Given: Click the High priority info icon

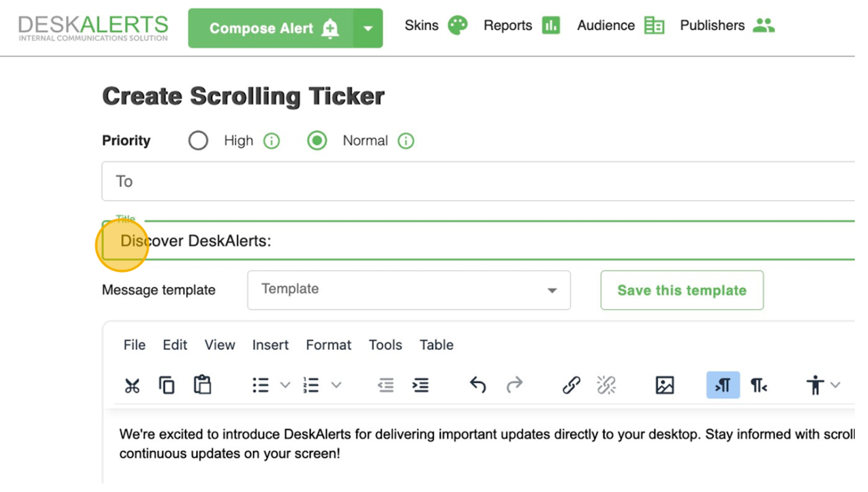Looking at the screenshot, I should tap(271, 141).
